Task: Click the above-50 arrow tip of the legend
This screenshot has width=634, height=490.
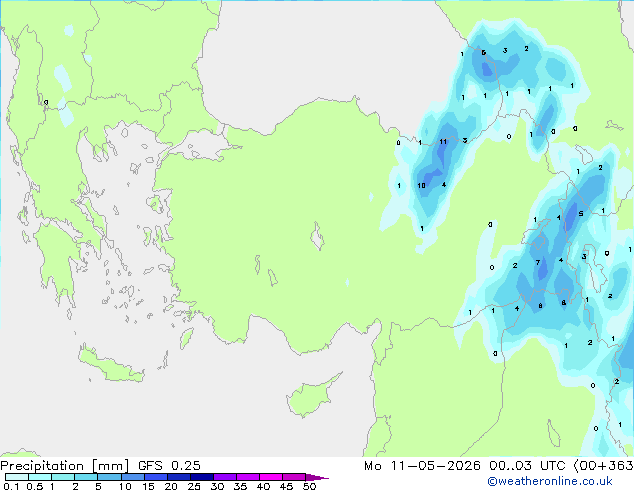Action: coord(317,477)
